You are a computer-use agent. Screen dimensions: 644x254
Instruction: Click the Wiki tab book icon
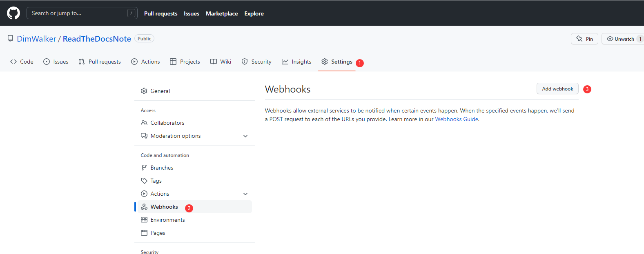[214, 62]
